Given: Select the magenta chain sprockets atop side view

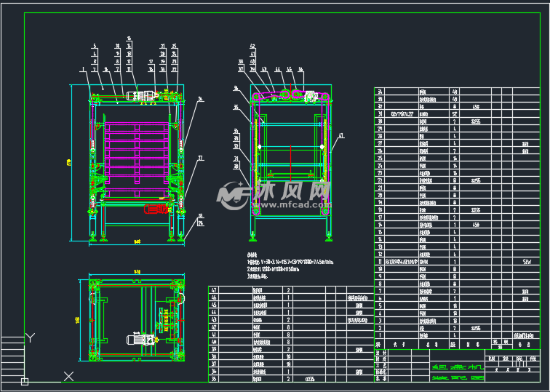Looking at the screenshot, I should coord(290,94).
